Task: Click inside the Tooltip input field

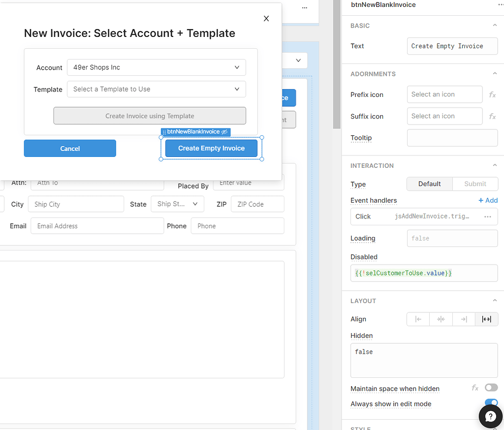Action: tap(452, 138)
